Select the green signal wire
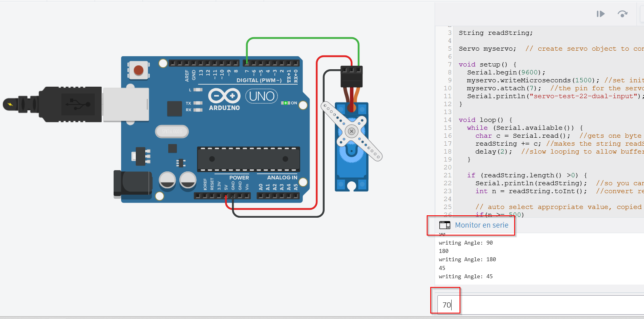Image resolution: width=644 pixels, height=319 pixels. [303, 39]
